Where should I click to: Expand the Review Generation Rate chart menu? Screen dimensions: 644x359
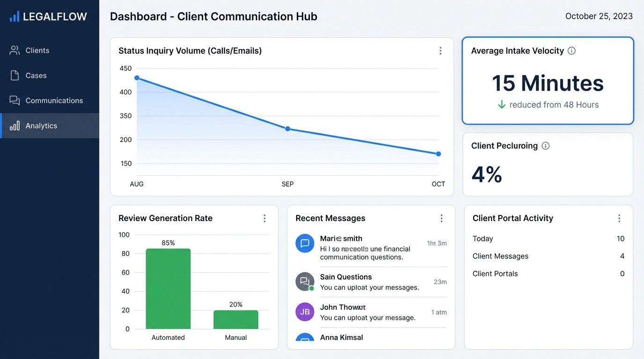click(264, 218)
